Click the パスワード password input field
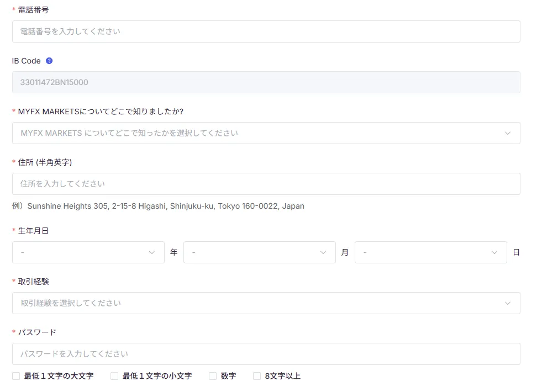 (x=265, y=353)
